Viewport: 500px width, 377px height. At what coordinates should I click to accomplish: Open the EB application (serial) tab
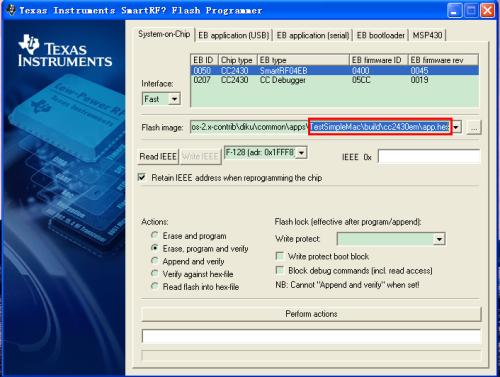point(313,35)
